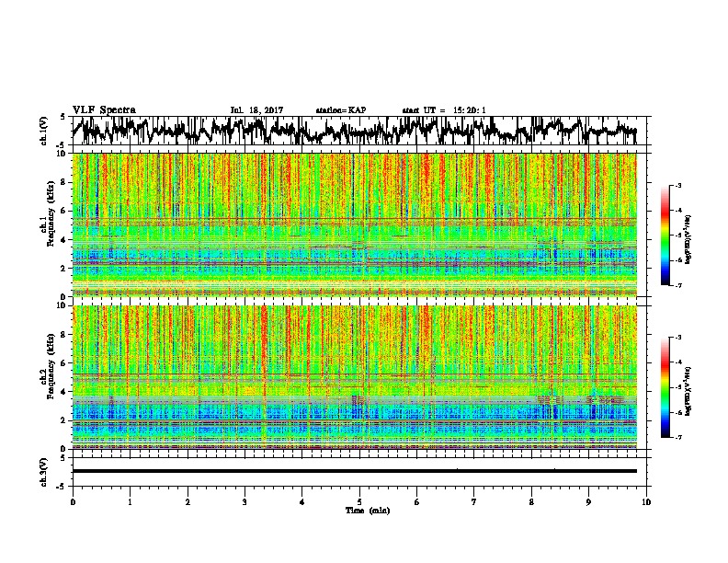
Task: Click the '0' tick on time axis
Action: point(73,502)
